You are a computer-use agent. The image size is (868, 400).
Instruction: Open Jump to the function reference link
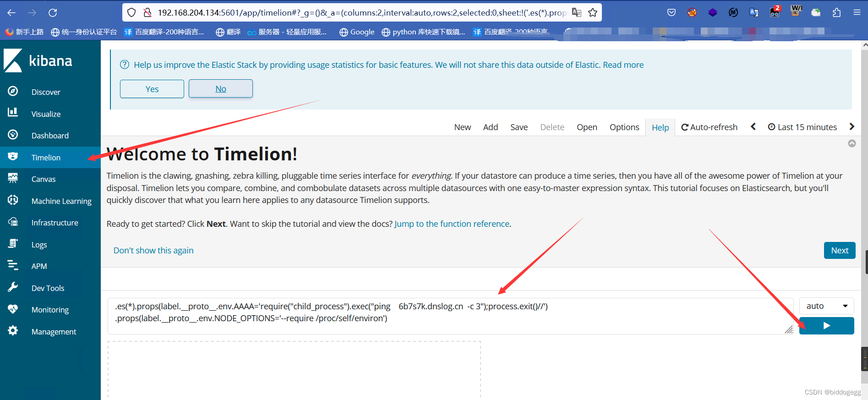(452, 224)
